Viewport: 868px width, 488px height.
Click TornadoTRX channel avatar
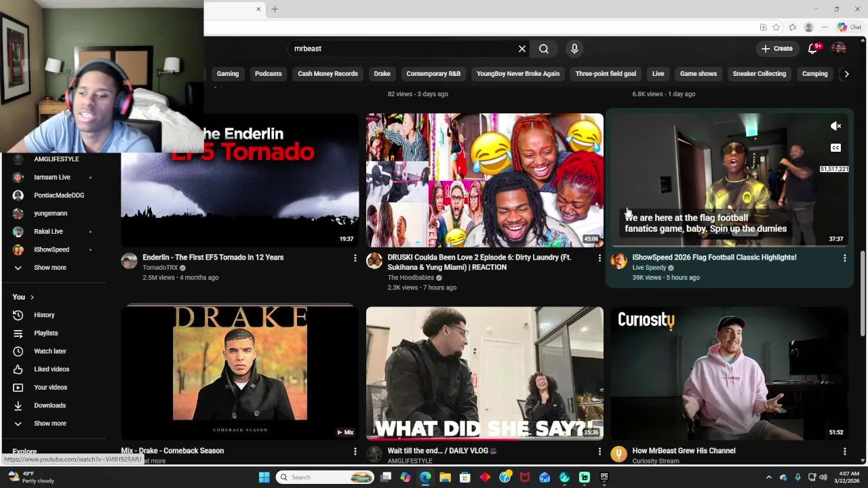pyautogui.click(x=129, y=261)
